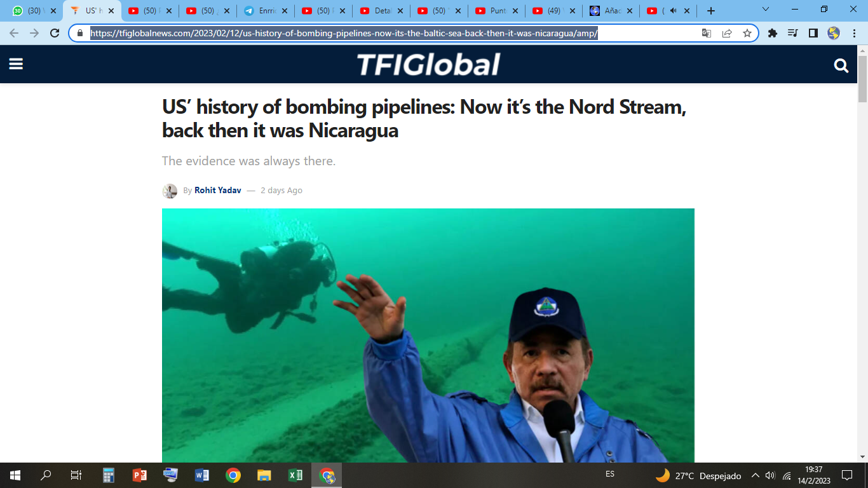Viewport: 868px width, 488px height.
Task: Open author Rohit Yadav's page
Action: click(217, 191)
